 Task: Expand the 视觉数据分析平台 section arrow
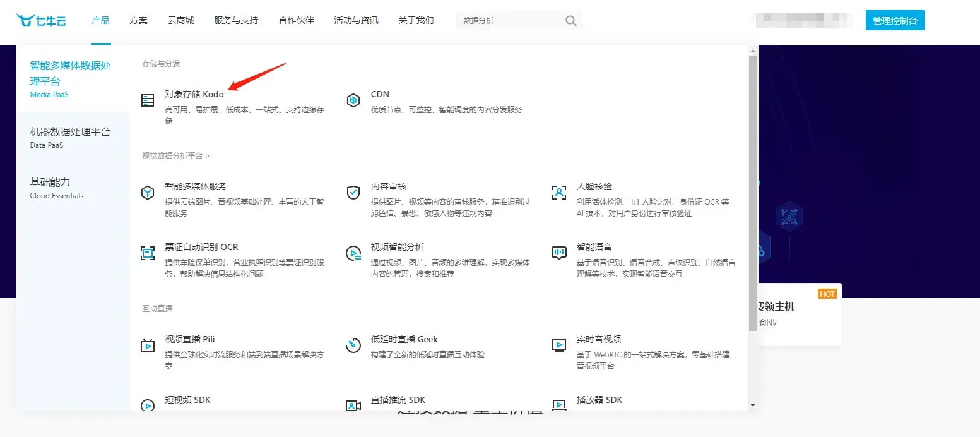tap(207, 156)
